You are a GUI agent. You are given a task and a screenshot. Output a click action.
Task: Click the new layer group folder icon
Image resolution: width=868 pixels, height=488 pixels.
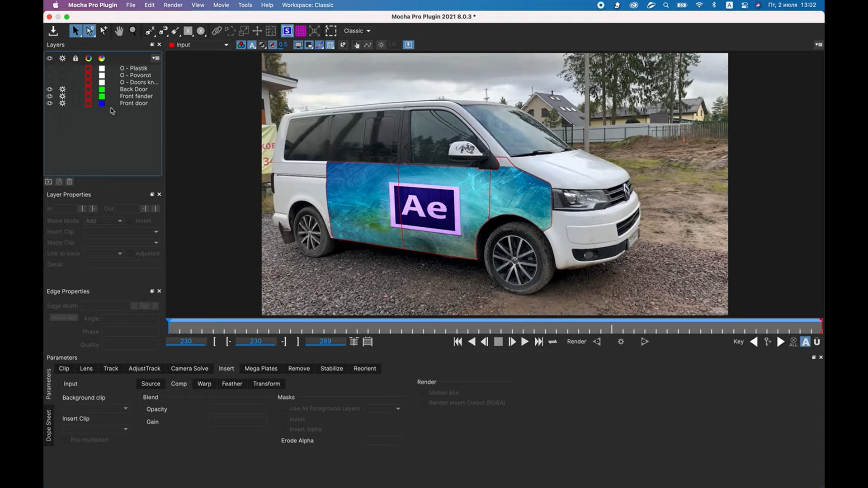click(48, 182)
